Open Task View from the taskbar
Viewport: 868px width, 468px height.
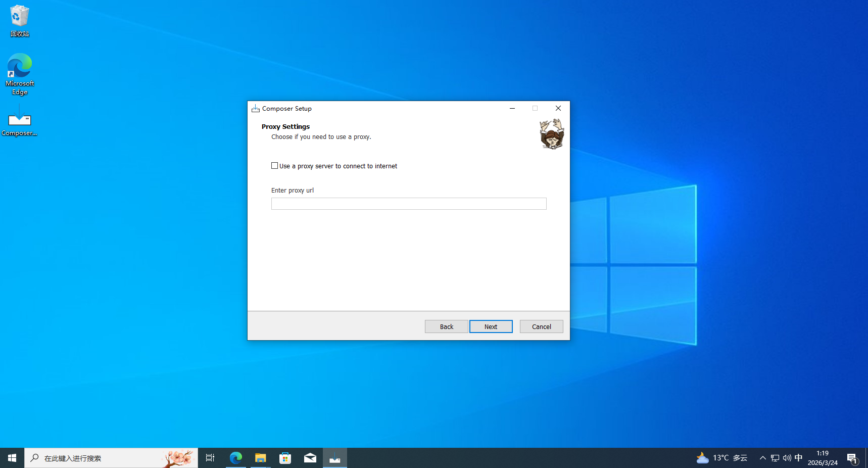tap(210, 458)
